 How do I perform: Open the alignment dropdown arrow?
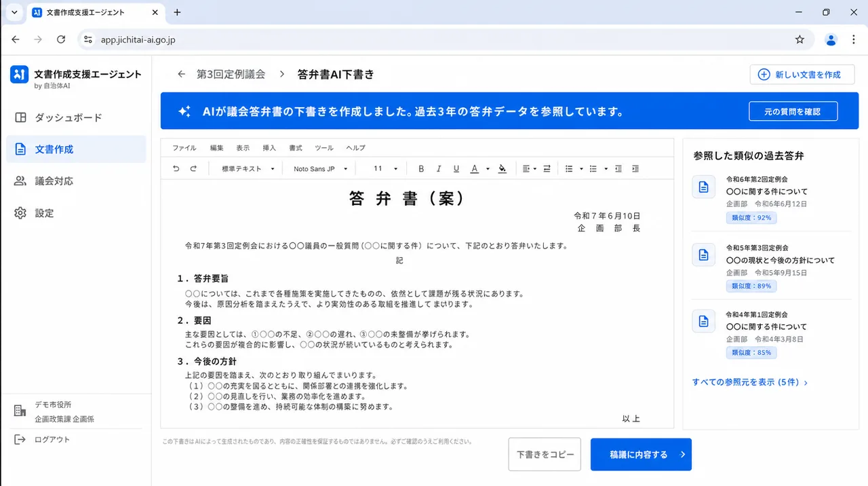pos(535,169)
